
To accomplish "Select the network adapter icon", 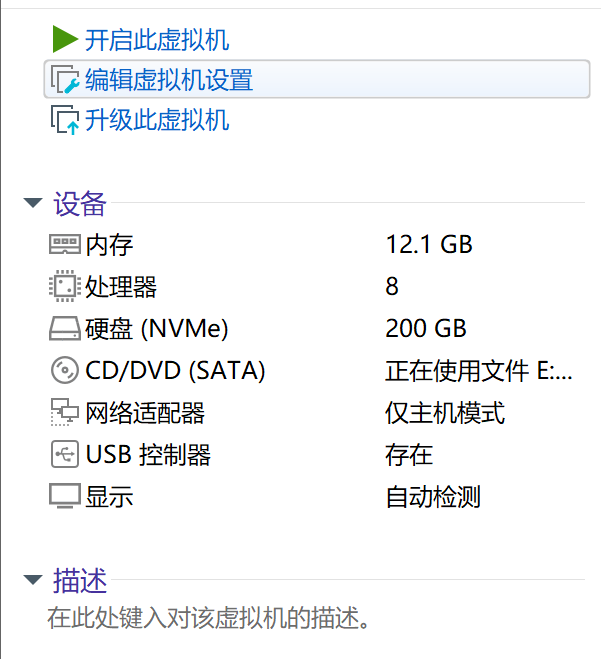I will (65, 412).
